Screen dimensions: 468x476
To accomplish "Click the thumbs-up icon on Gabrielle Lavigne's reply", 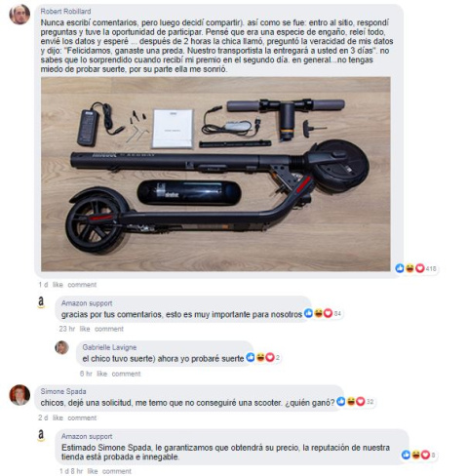I will point(251,357).
